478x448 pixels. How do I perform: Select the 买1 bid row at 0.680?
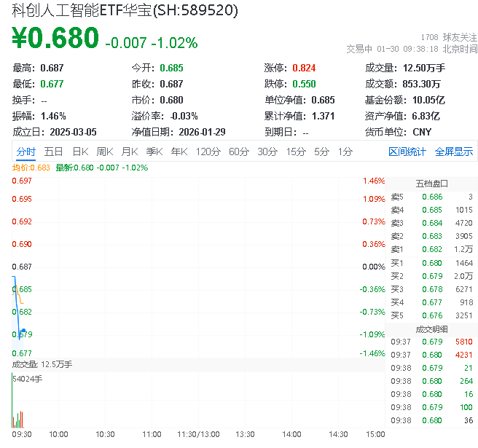pyautogui.click(x=431, y=262)
